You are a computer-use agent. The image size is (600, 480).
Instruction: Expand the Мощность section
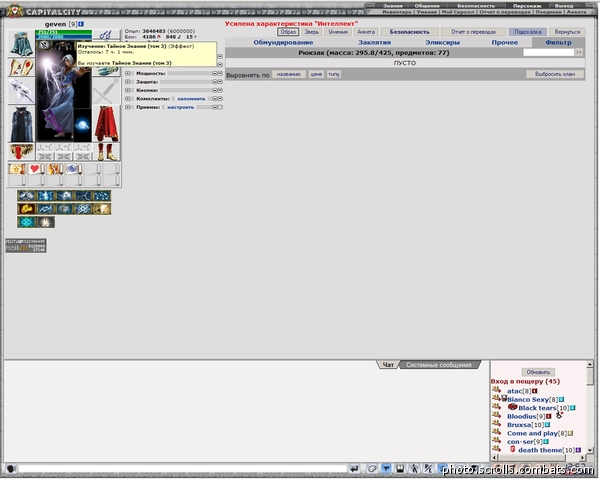pos(128,73)
